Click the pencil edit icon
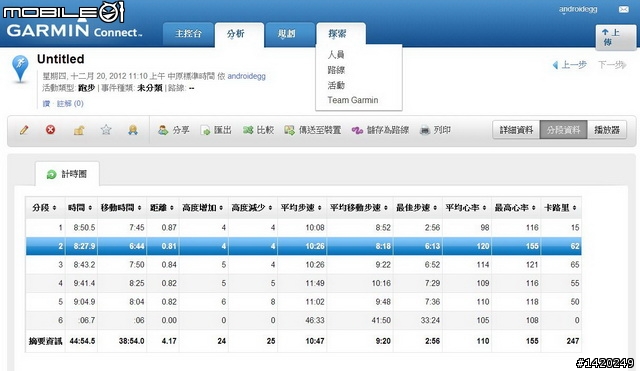The height and width of the screenshot is (371, 640). (x=24, y=130)
